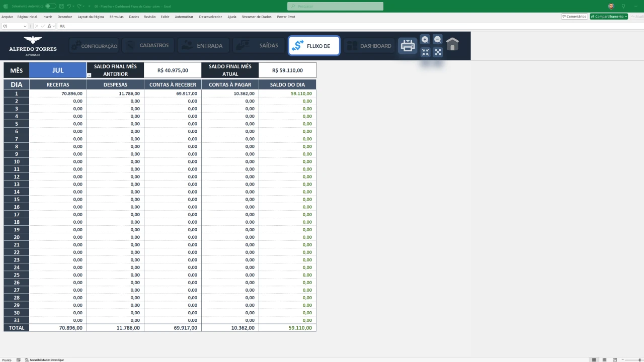Click the collapse arrows icon
The image size is (644, 362).
425,52
